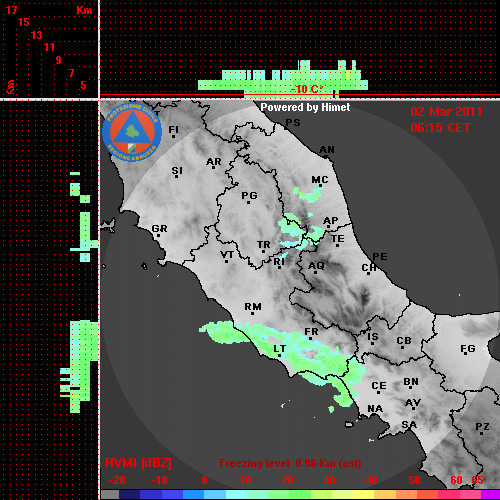Click the yellow 40 dBZ color bar segment

(x=363, y=495)
